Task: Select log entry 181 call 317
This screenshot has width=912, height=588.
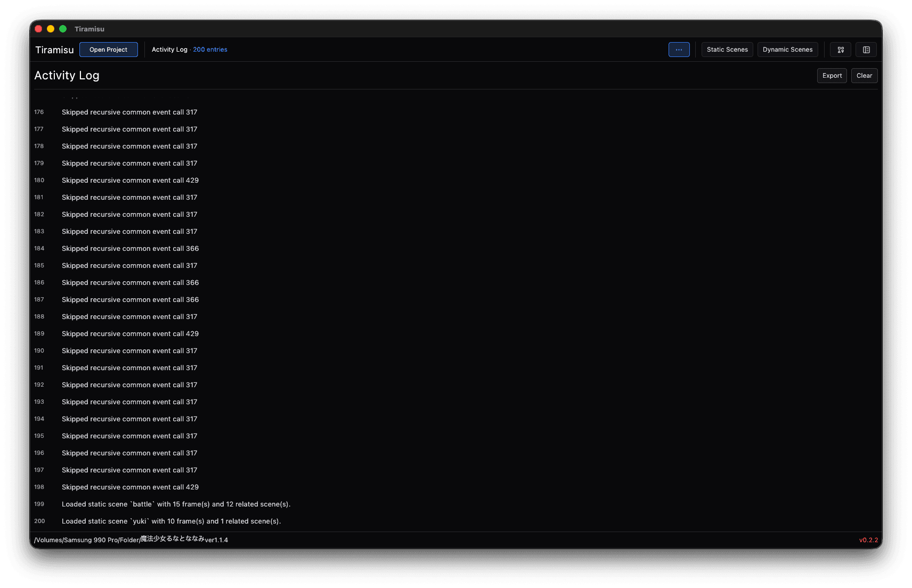Action: coord(455,198)
